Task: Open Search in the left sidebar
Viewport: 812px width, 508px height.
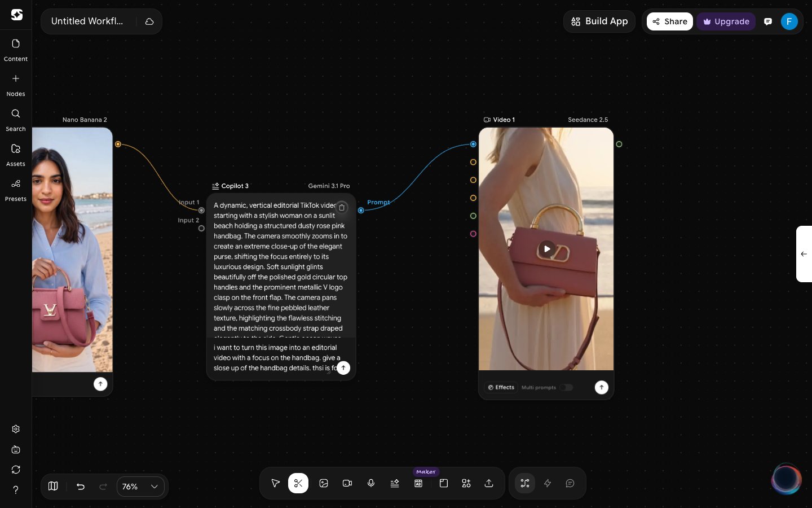Action: [16, 120]
